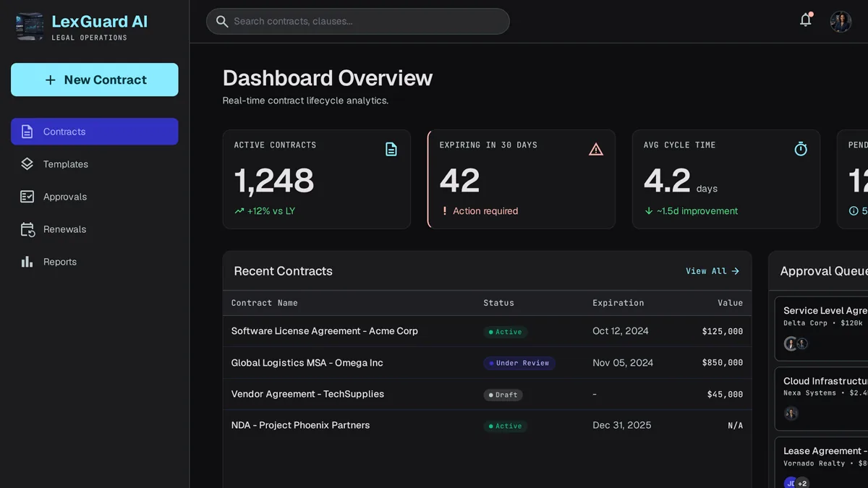This screenshot has width=868, height=488.
Task: Click the search magnifier icon
Action: [222, 22]
